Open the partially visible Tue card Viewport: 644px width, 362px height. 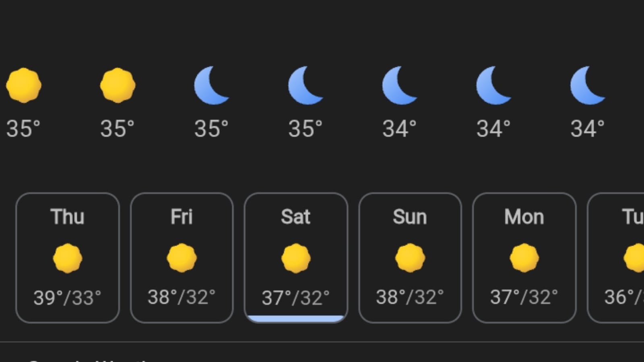click(x=616, y=258)
